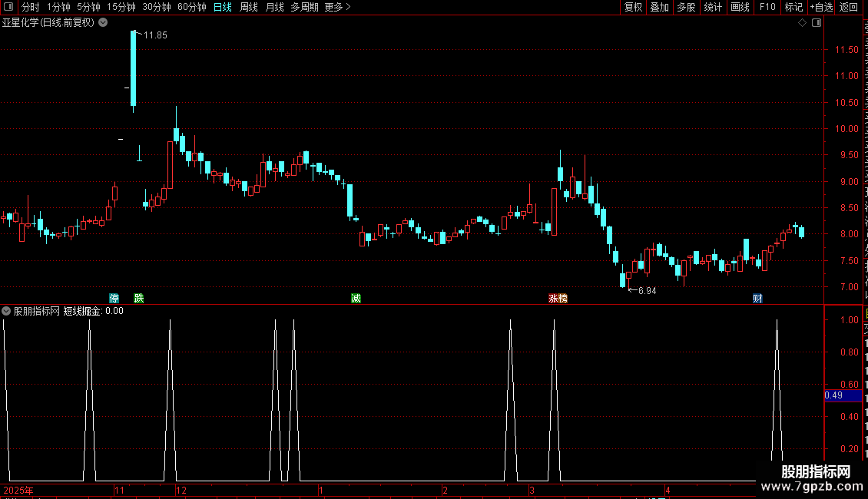
Task: Expand the 股朋指标网 indicator dropdown
Action: click(6, 311)
